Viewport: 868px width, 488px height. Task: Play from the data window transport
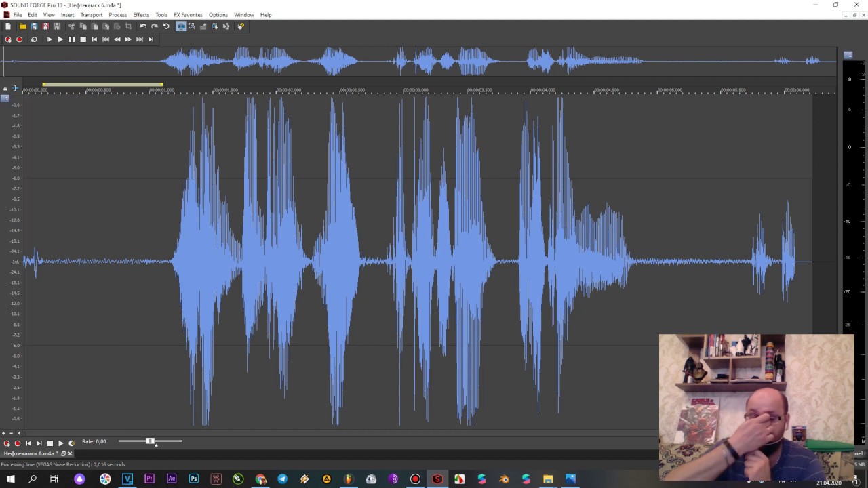(61, 443)
